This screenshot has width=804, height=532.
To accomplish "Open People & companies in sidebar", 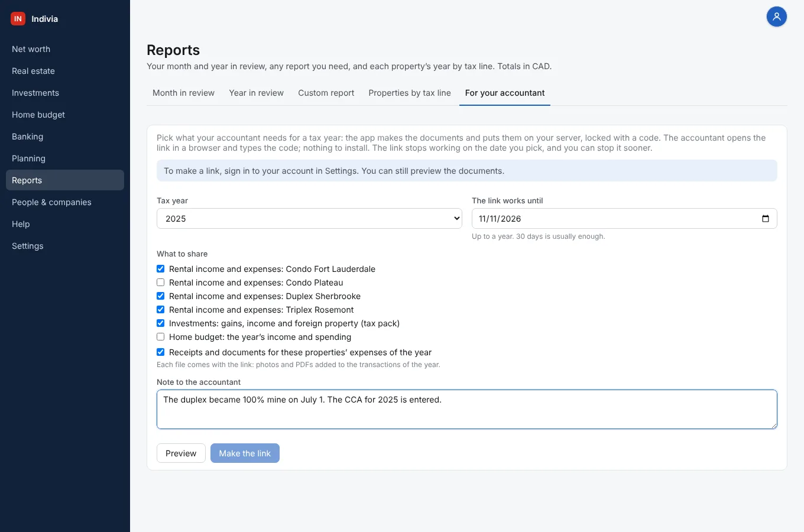I will [65, 202].
